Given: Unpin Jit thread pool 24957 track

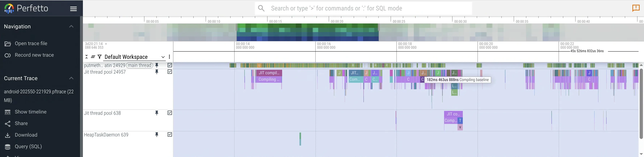Looking at the screenshot, I should (157, 72).
